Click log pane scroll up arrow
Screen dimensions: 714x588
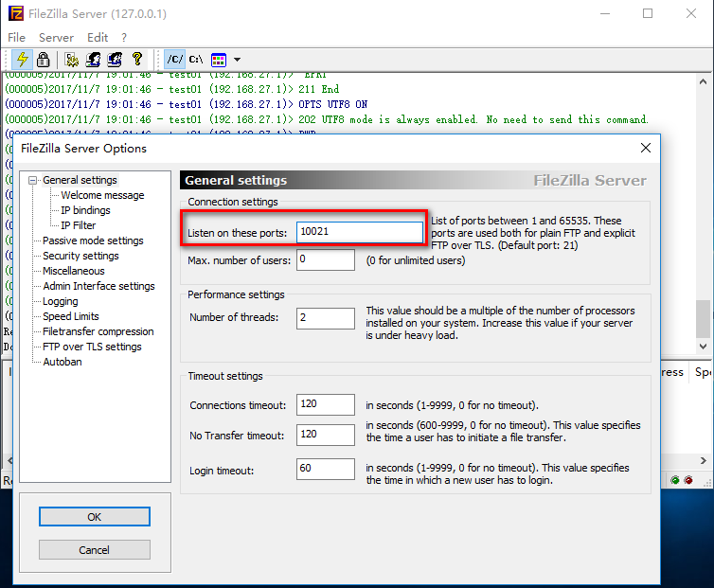pyautogui.click(x=703, y=82)
